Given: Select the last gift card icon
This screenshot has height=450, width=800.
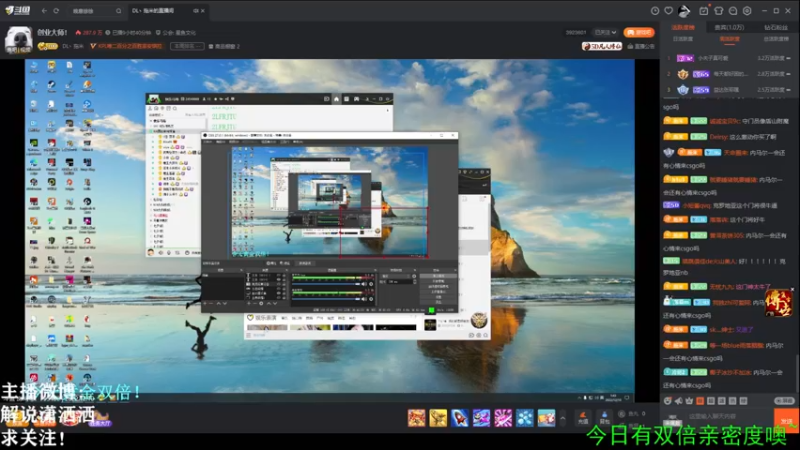Looking at the screenshot, I should point(546,418).
